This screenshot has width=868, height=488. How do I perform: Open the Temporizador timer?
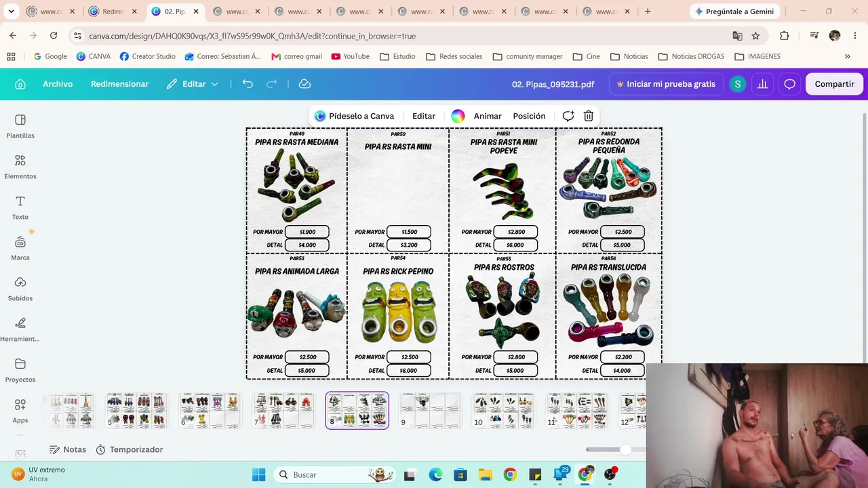tap(130, 449)
